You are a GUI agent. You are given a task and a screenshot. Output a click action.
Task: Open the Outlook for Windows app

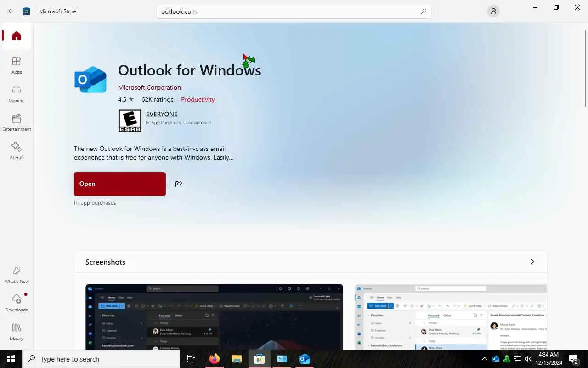tap(120, 184)
